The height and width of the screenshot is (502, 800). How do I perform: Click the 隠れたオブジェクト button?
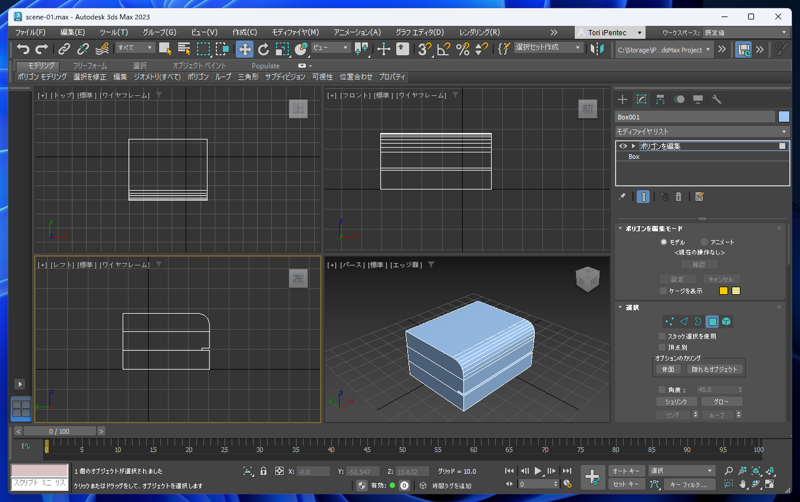coord(714,369)
